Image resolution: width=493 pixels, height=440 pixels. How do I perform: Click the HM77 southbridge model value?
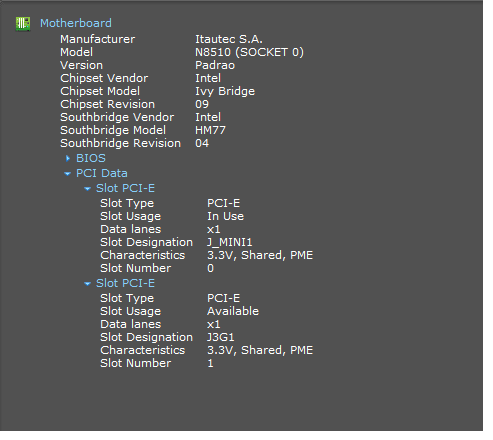(x=210, y=130)
